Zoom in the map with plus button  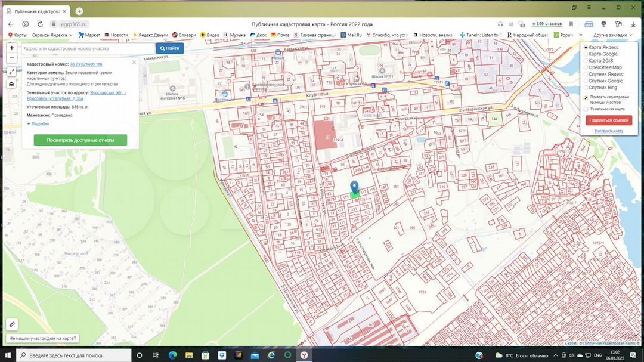(x=12, y=48)
